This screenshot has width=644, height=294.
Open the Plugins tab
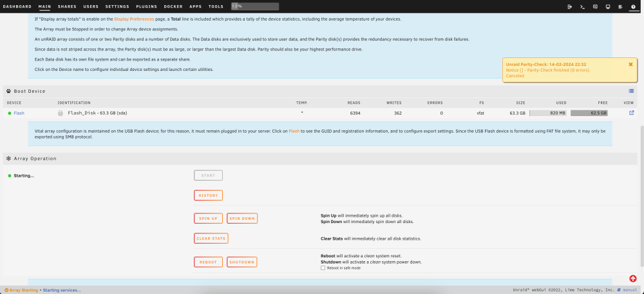point(147,6)
